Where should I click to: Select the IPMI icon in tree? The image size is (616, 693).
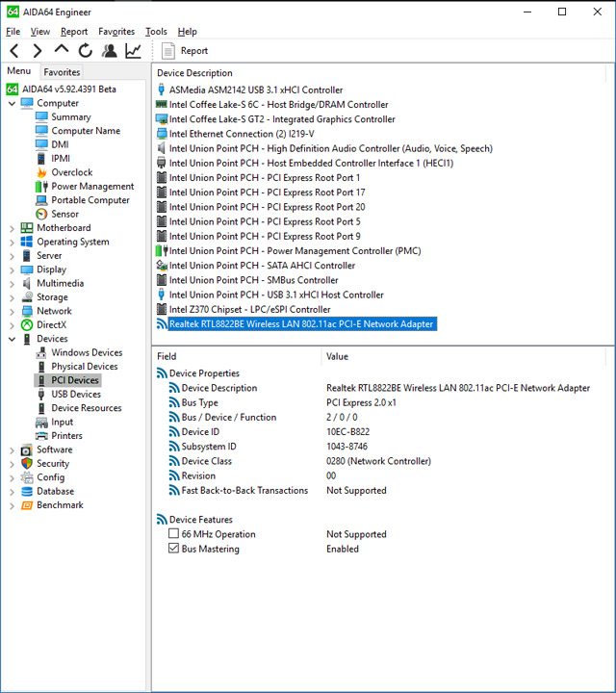point(41,158)
